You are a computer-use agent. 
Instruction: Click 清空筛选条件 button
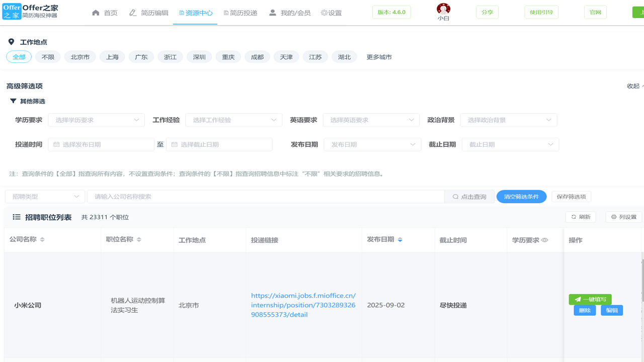tap(521, 197)
